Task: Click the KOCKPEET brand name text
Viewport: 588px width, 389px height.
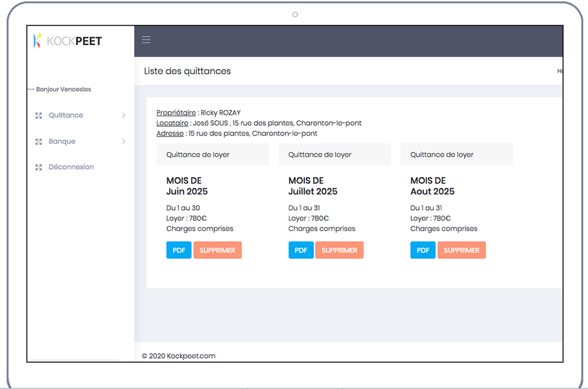Action: pos(74,41)
